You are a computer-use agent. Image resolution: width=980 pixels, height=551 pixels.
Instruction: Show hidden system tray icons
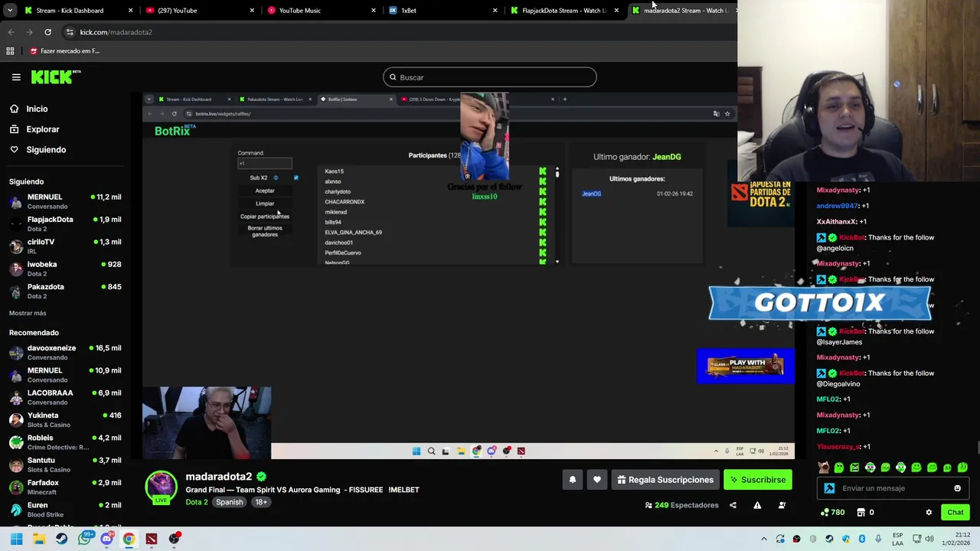[x=763, y=539]
